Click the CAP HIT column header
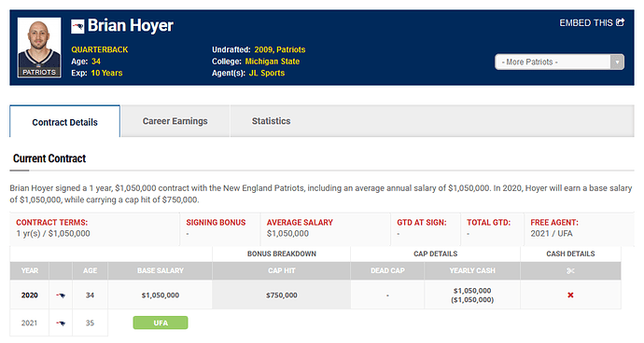 point(281,271)
